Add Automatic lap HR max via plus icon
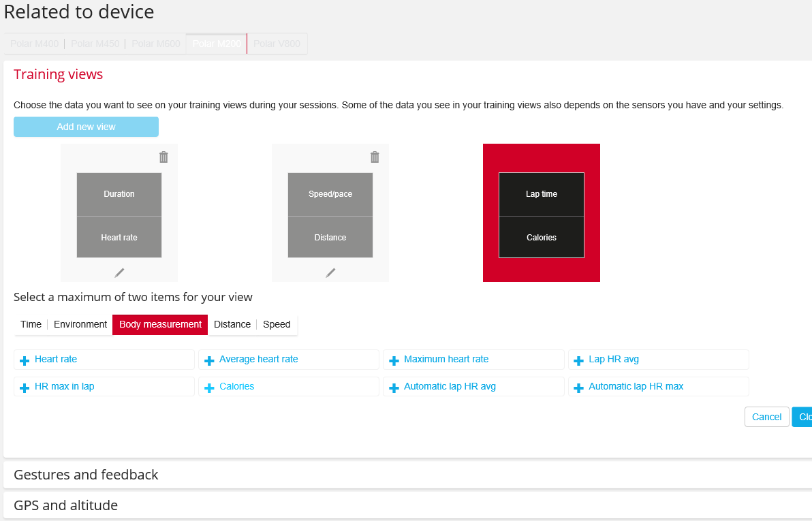 coord(578,386)
